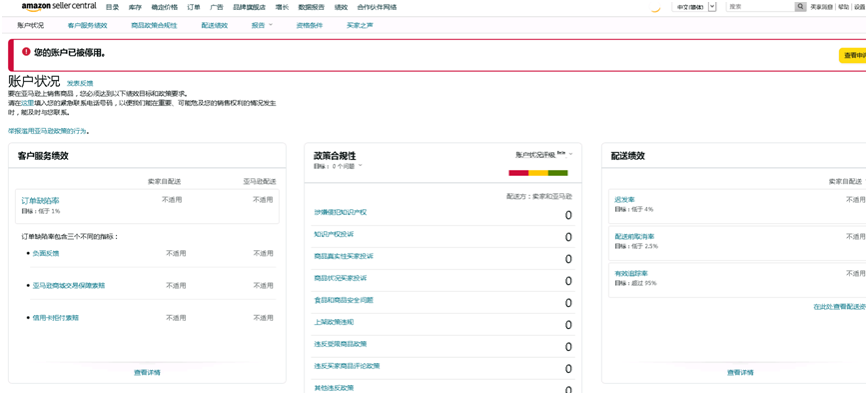Open the 增长 menu
Screen dimensions: 868x395
[283, 7]
